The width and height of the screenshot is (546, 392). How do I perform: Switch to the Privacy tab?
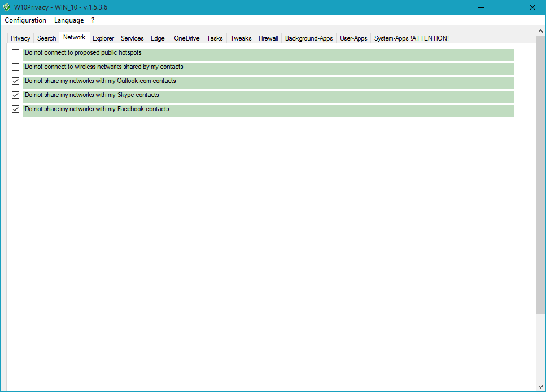[x=20, y=38]
